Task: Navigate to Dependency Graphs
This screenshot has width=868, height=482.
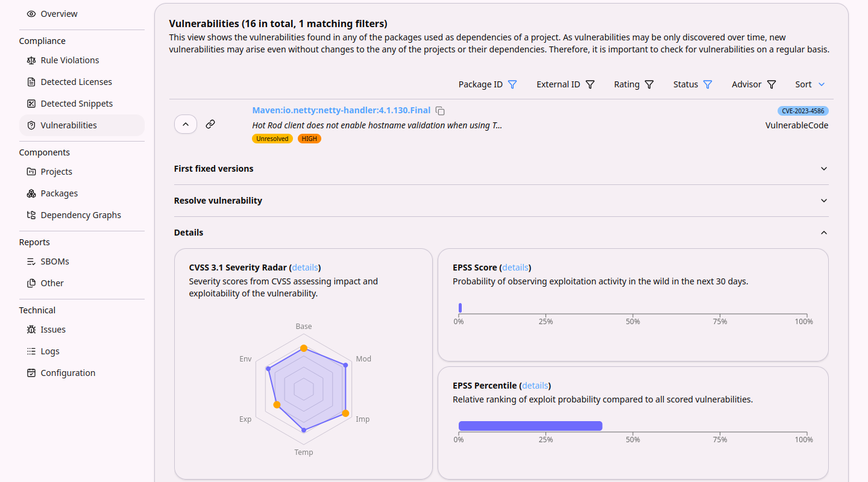Action: point(82,215)
